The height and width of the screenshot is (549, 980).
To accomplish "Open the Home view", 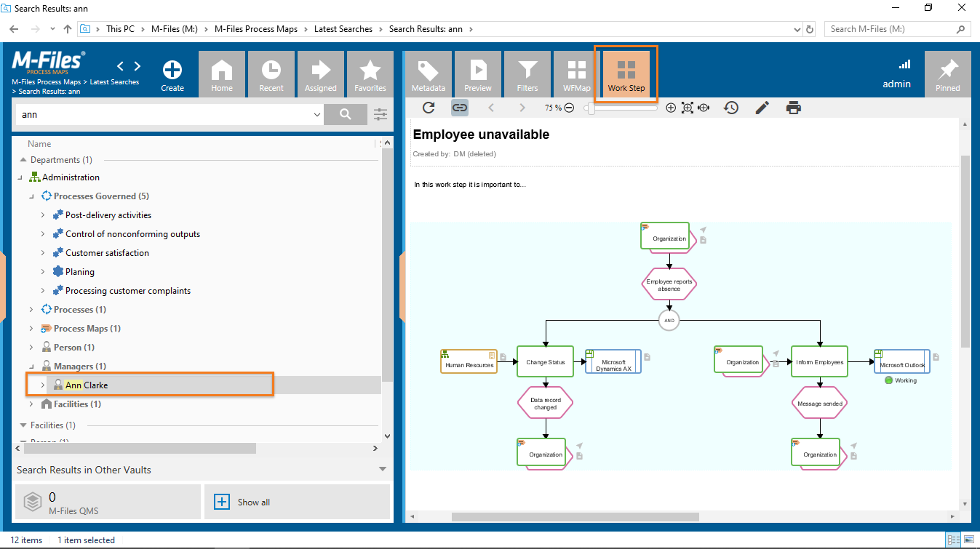I will 222,73.
